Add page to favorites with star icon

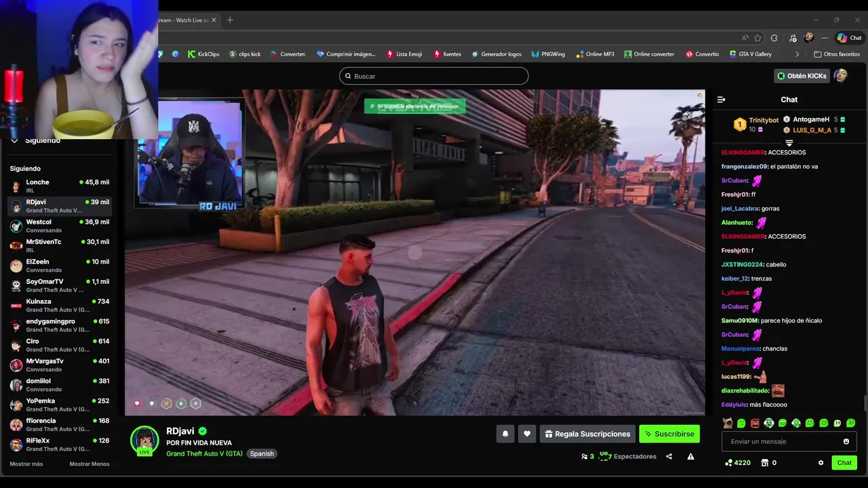(757, 38)
